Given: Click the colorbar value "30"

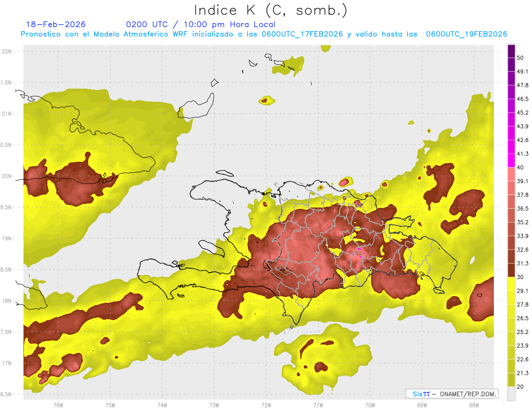Looking at the screenshot, I should [520, 277].
